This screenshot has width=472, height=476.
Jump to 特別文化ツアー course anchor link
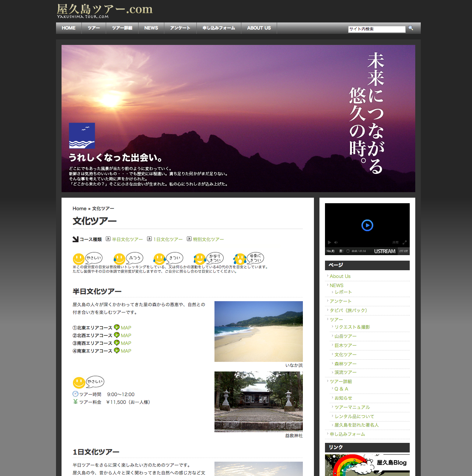(208, 240)
